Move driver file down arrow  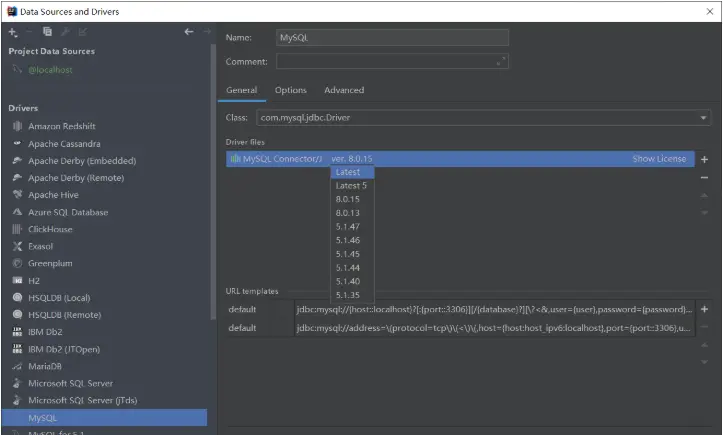pyautogui.click(x=704, y=213)
